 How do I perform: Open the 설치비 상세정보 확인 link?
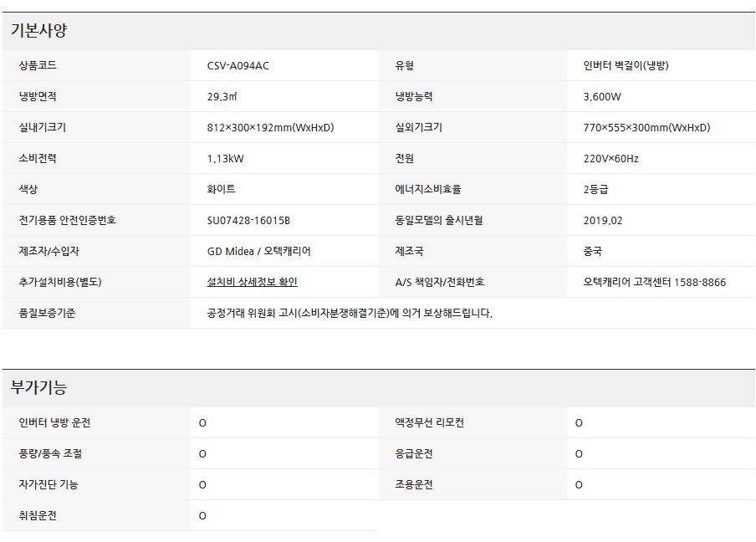click(x=252, y=282)
